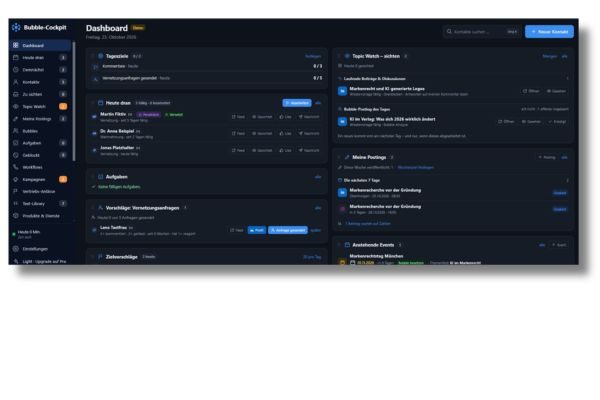Click alle link in the Aufgaben card
Viewport: 600px width, 400px height.
tap(318, 177)
